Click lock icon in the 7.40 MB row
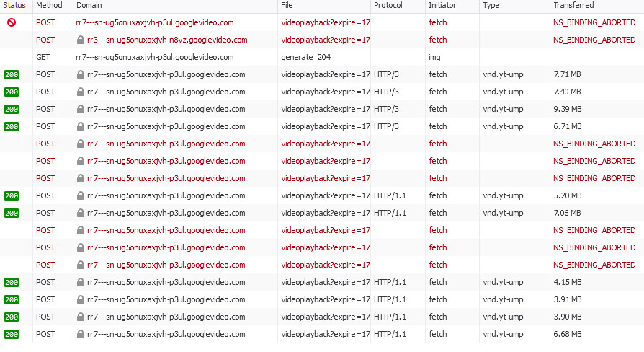Image resolution: width=644 pixels, height=352 pixels. [x=81, y=92]
